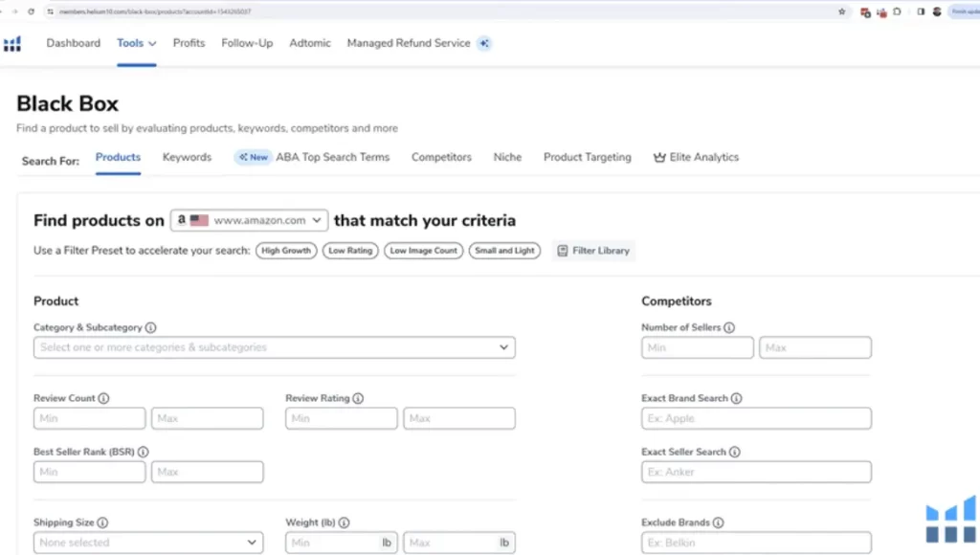Click the Managed Refund Service sparkle icon
Viewport: 980px width, 555px height.
pos(484,43)
